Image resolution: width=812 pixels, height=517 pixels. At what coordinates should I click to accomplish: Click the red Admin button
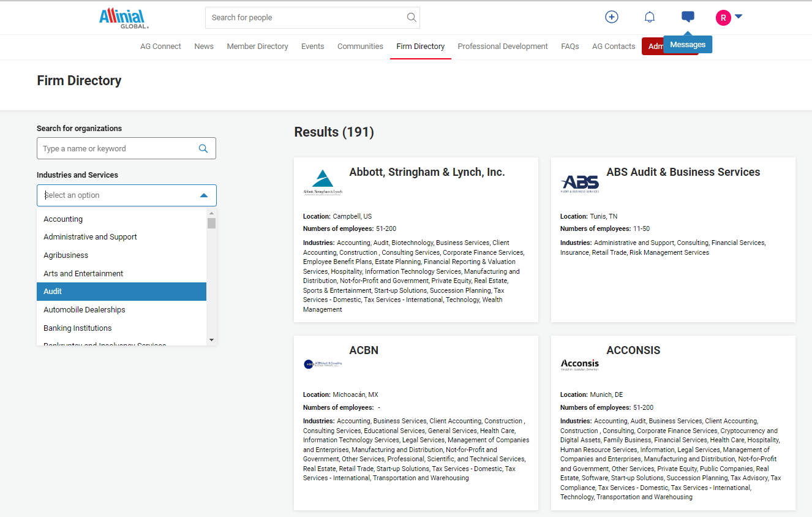(653, 47)
